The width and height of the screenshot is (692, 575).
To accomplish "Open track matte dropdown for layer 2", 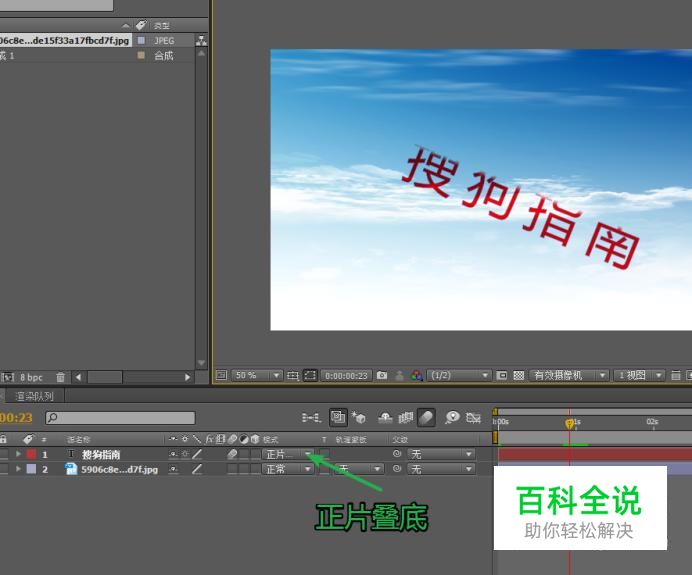I will click(x=357, y=469).
